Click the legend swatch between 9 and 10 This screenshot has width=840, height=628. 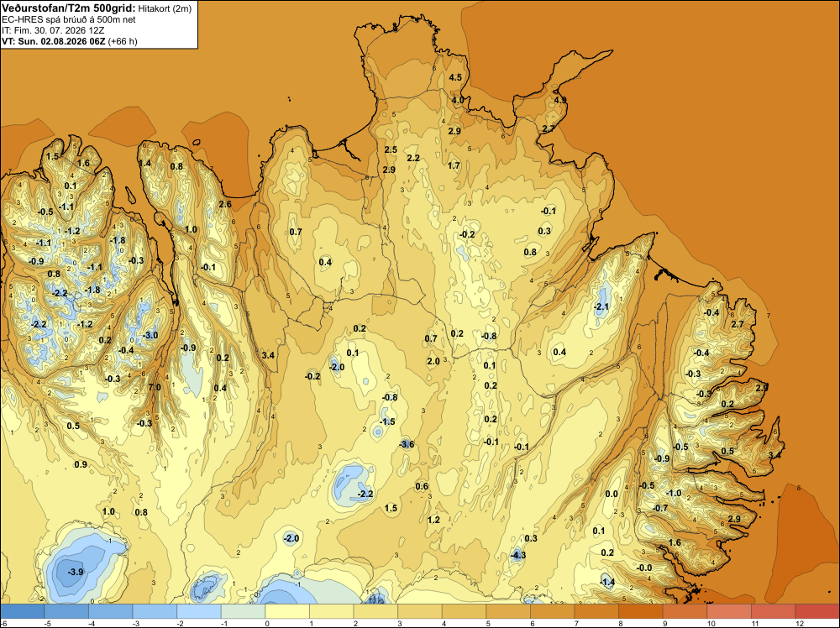tap(685, 611)
